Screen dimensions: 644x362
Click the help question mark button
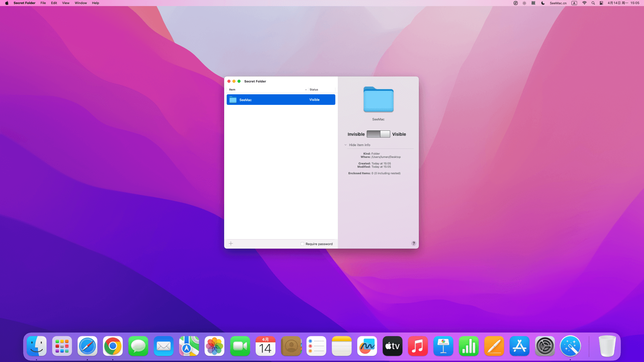click(414, 243)
